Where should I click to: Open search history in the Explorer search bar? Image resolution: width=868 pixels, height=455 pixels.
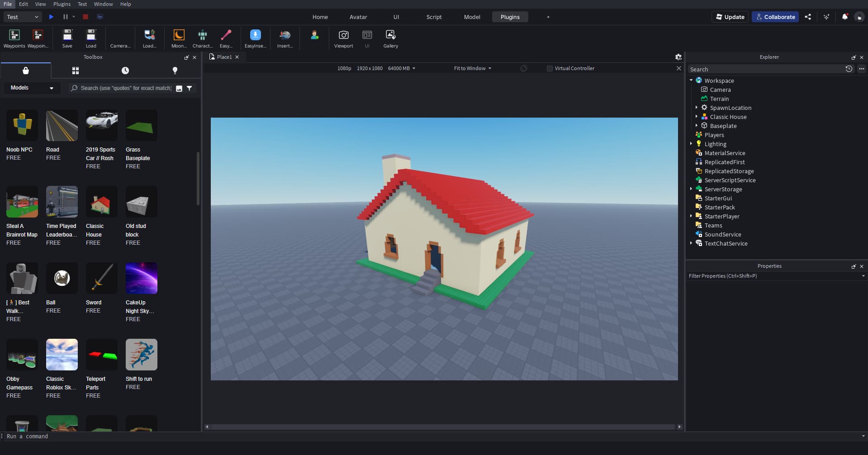tap(849, 69)
